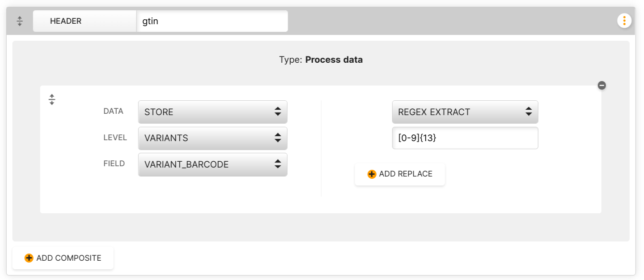Open the orange three-dot options menu
The width and height of the screenshot is (644, 280).
pyautogui.click(x=624, y=21)
